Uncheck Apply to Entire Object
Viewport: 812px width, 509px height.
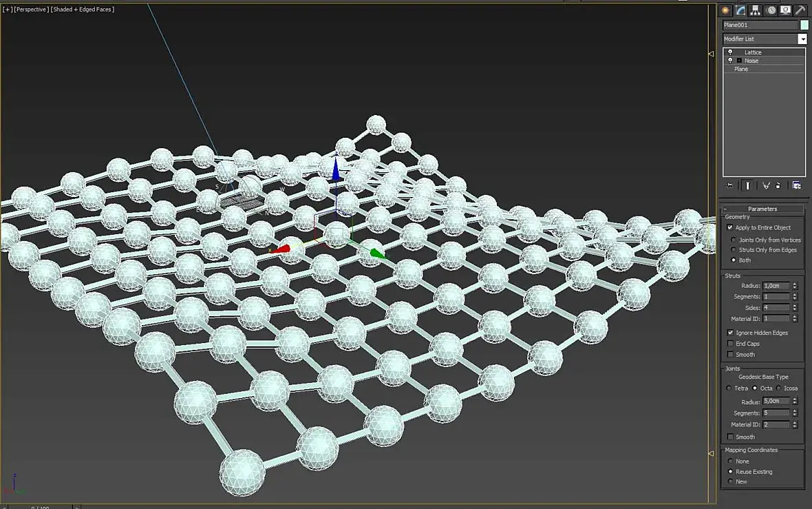(x=730, y=227)
